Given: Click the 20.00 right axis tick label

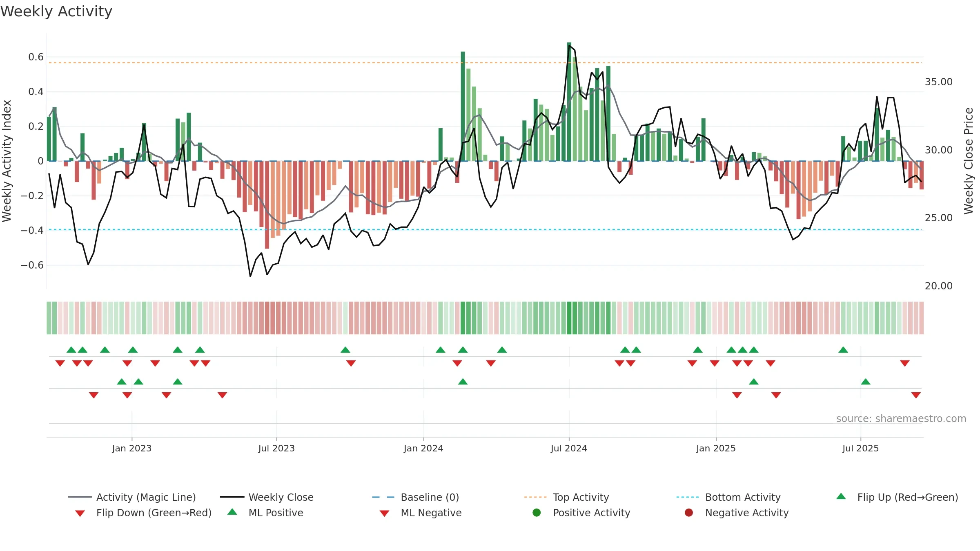Looking at the screenshot, I should coord(939,286).
